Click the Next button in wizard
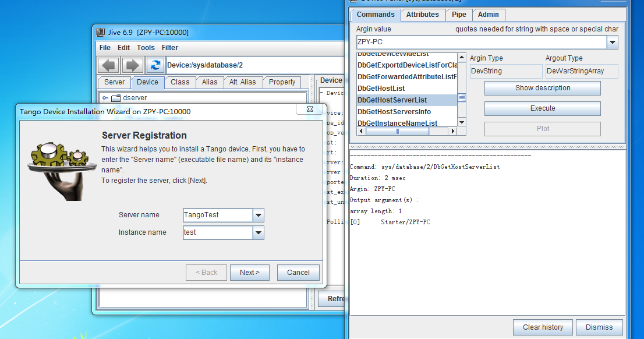This screenshot has height=339, width=644. click(x=250, y=273)
